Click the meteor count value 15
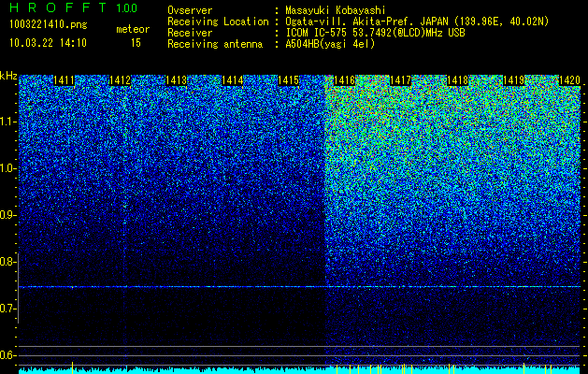 click(136, 43)
